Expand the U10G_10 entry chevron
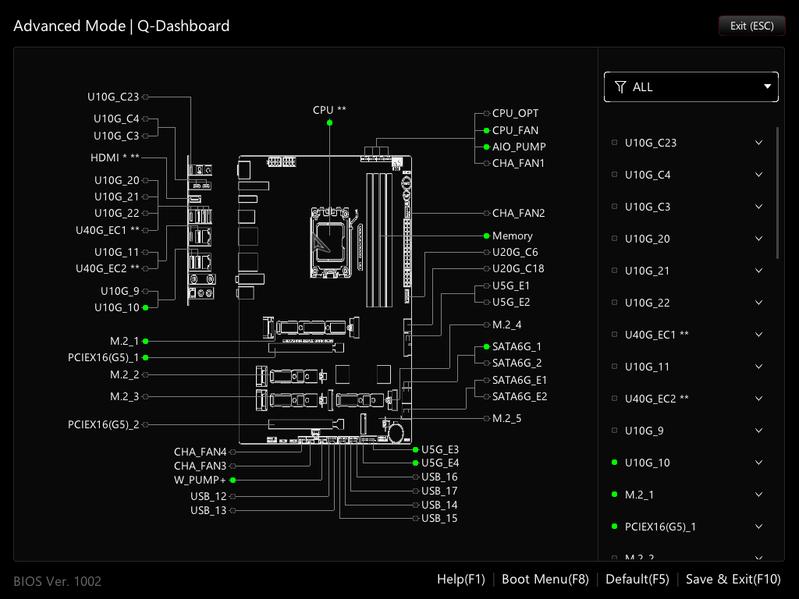799x599 pixels. 759,462
